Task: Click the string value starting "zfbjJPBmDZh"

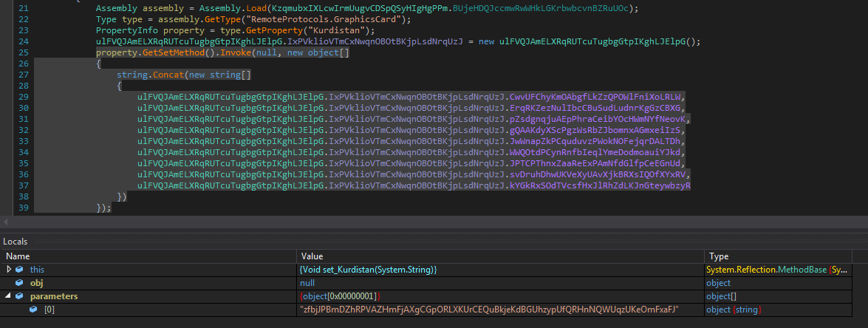Action: [x=489, y=310]
